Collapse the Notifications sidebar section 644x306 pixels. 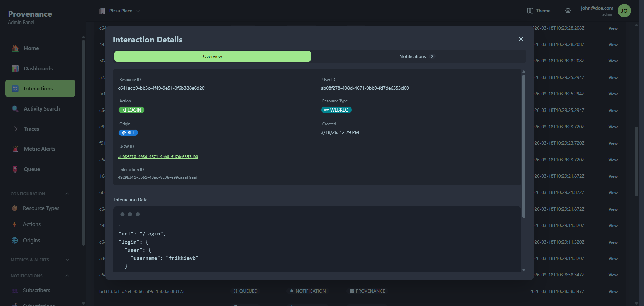coord(67,276)
